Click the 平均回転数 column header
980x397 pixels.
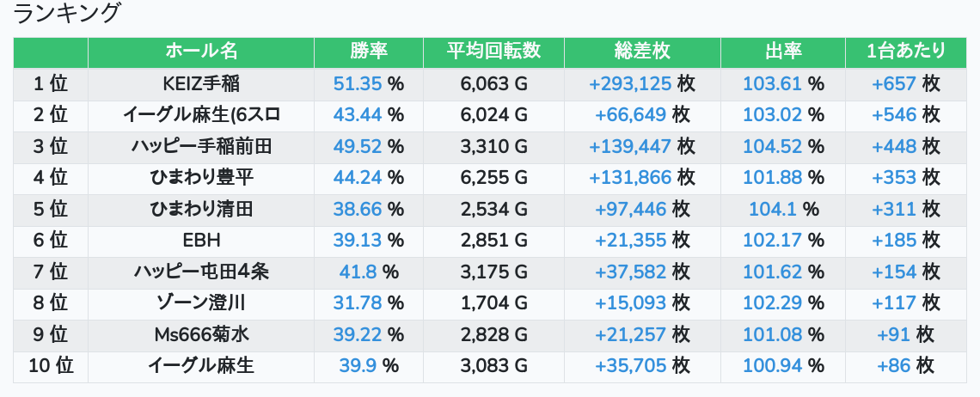493,52
